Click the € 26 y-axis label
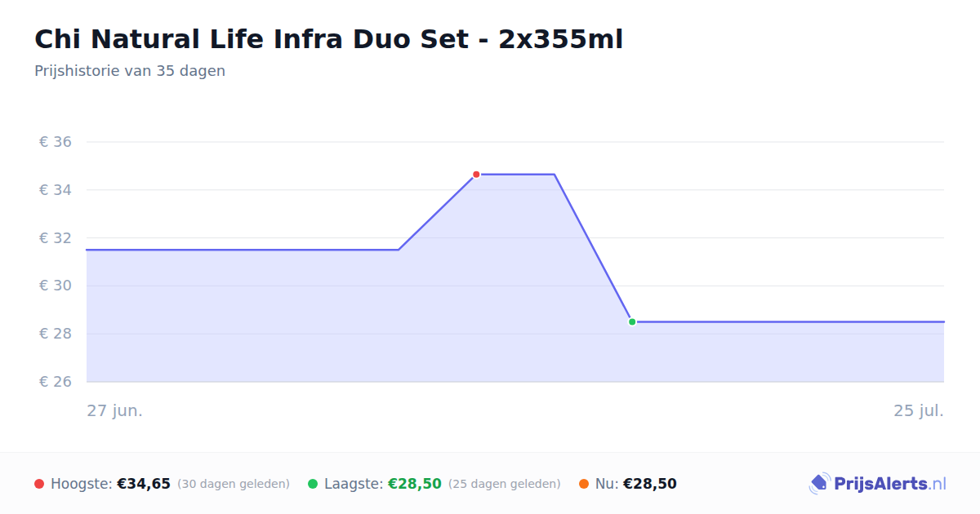This screenshot has width=980, height=514. point(56,382)
